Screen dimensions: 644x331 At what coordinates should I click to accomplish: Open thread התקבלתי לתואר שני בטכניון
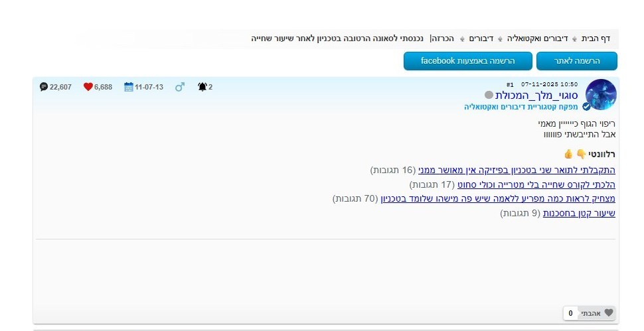[517, 170]
